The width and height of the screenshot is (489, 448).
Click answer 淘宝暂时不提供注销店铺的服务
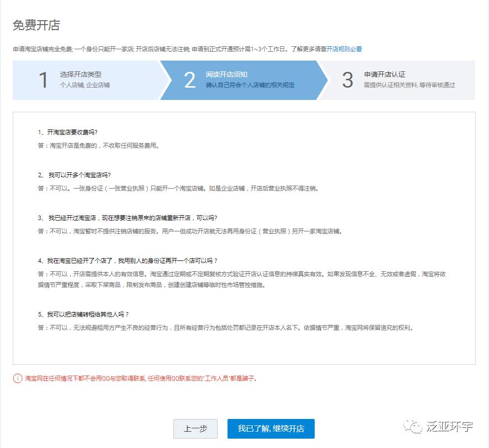click(x=190, y=231)
